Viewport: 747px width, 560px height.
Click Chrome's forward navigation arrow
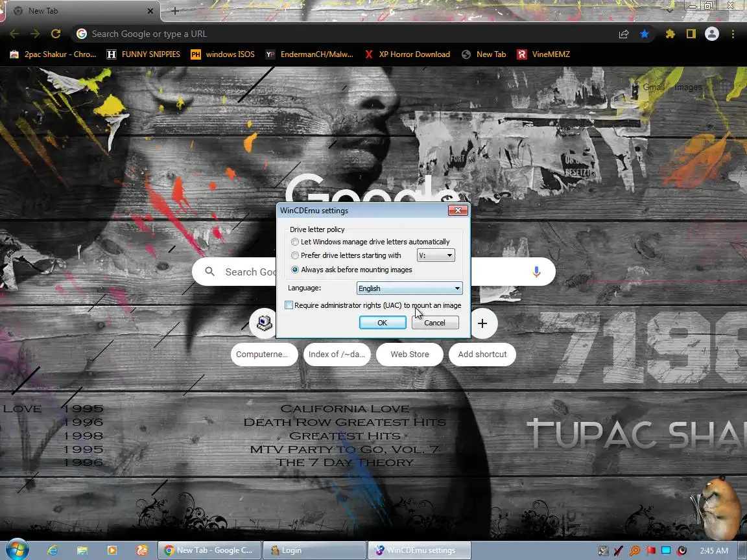click(35, 34)
